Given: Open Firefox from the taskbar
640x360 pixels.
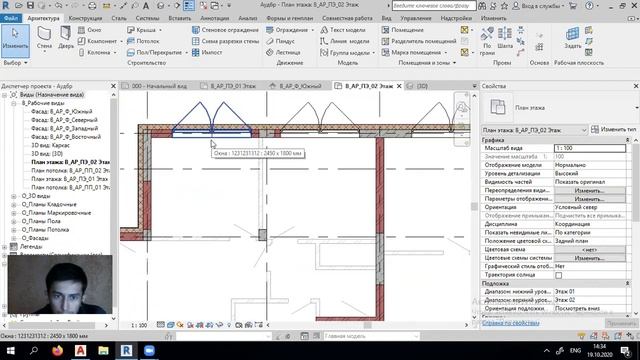Looking at the screenshot, I should pos(58,351).
